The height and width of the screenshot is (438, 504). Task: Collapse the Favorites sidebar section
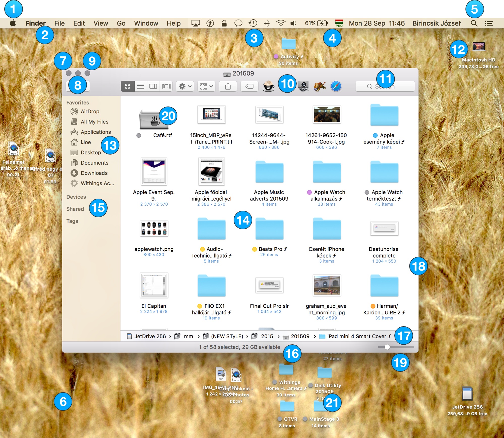point(78,102)
